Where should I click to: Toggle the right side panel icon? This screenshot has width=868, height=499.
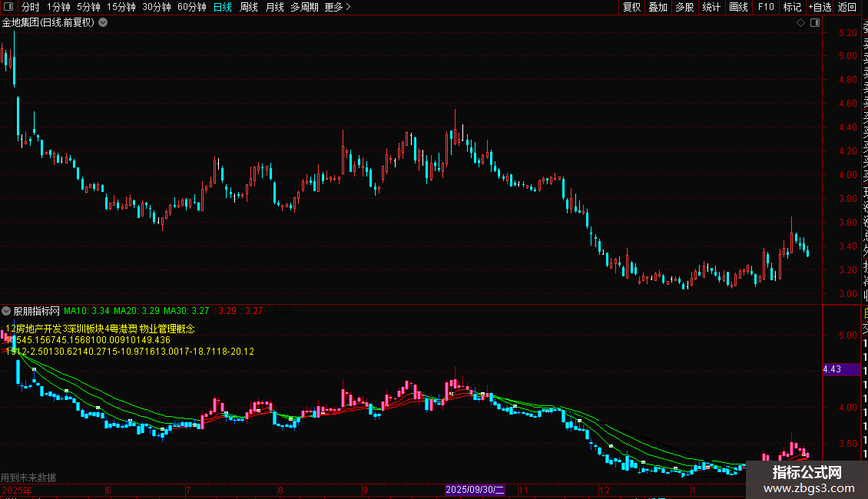pos(815,23)
